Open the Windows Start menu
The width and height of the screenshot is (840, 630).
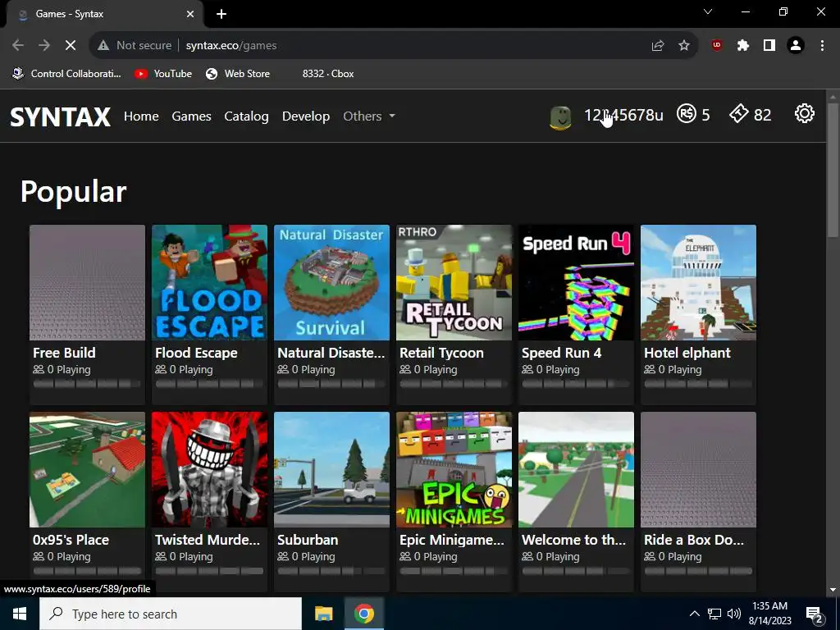click(20, 614)
